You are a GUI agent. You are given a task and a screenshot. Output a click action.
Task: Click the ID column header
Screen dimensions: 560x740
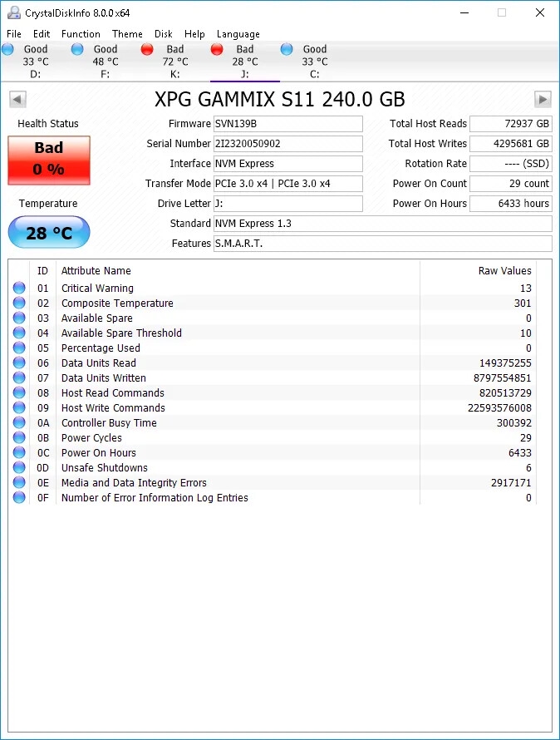click(x=42, y=271)
